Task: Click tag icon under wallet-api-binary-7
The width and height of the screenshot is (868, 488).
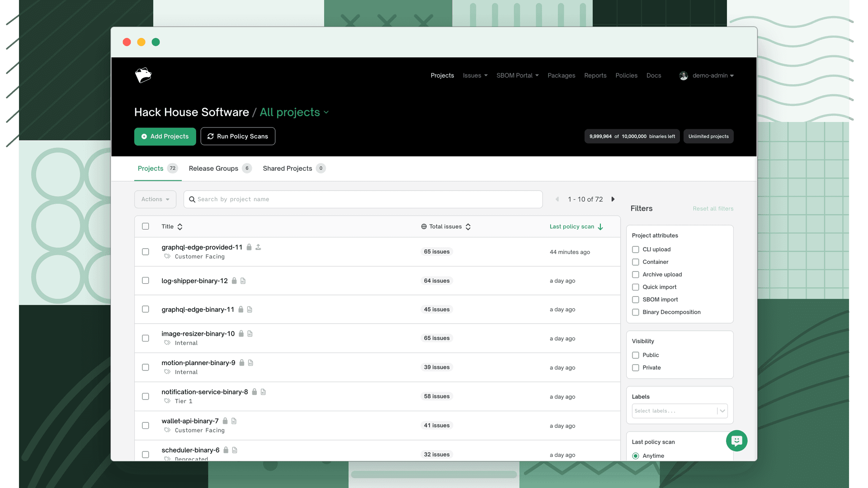Action: [167, 430]
